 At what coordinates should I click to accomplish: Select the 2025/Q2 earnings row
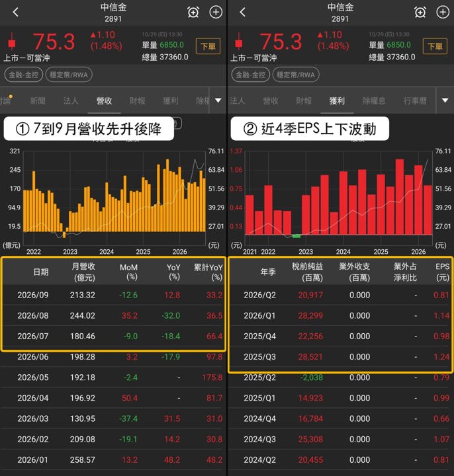click(341, 377)
